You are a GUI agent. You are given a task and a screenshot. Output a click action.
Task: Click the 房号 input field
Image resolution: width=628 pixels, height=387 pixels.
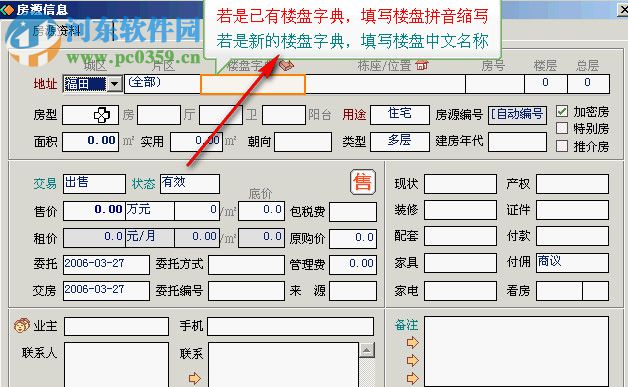click(x=495, y=84)
